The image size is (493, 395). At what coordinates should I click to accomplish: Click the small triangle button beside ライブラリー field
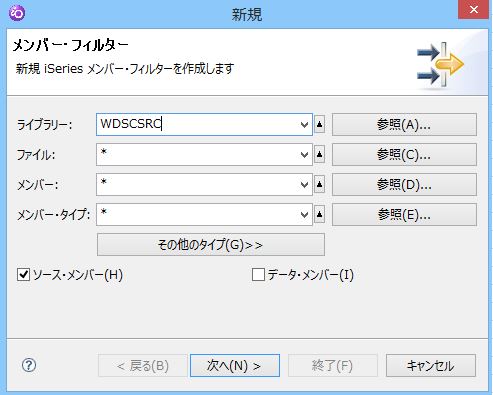point(319,124)
